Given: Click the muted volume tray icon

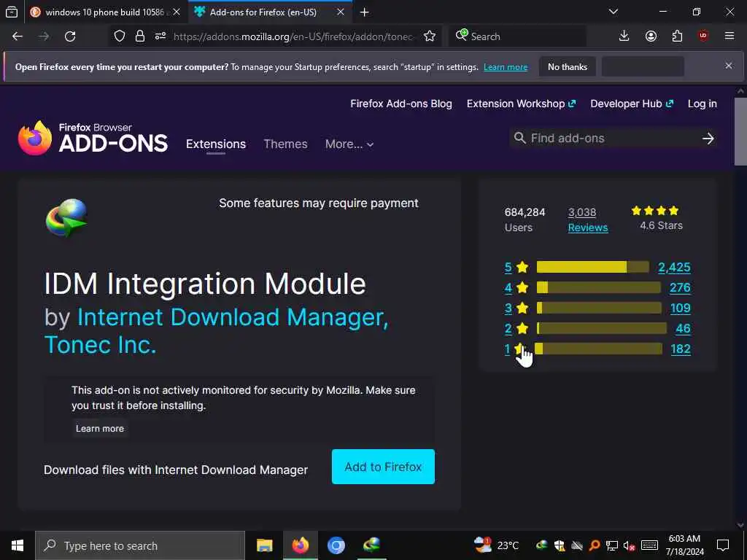Looking at the screenshot, I should [630, 545].
